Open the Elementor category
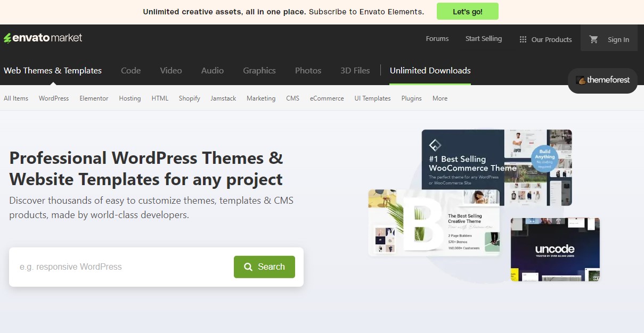This screenshot has height=333, width=644. pos(94,98)
